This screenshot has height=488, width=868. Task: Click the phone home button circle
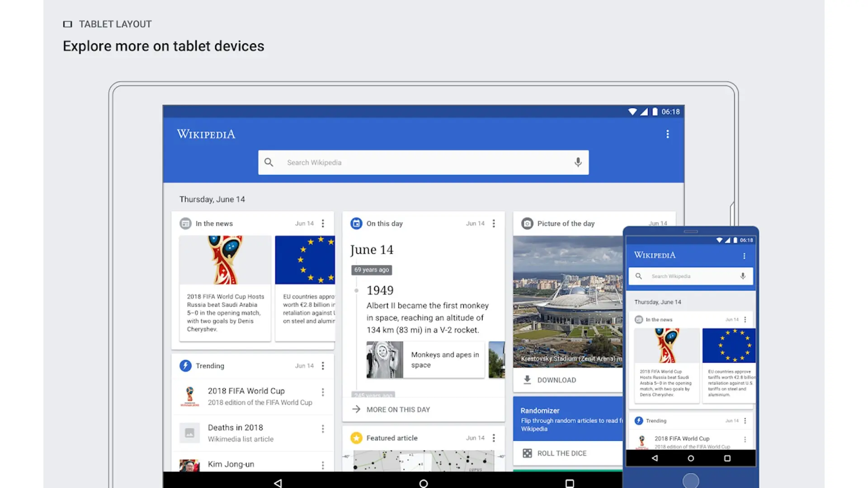[x=691, y=481]
